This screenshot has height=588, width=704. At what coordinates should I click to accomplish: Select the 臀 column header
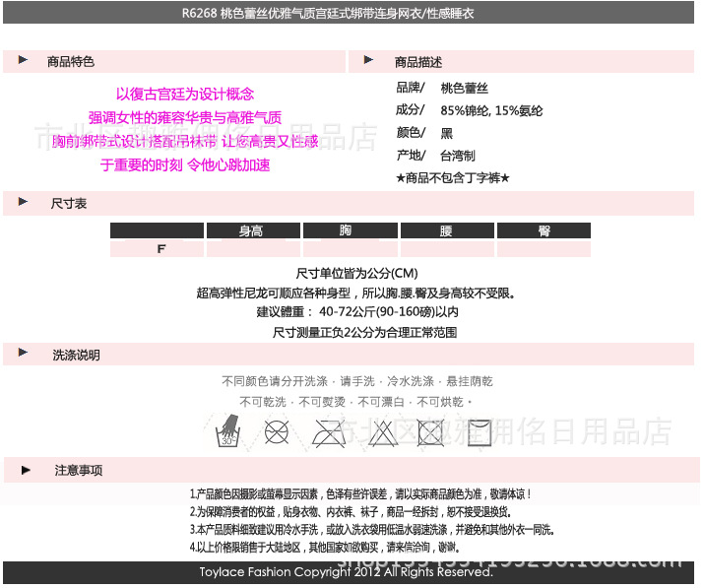[x=544, y=231]
